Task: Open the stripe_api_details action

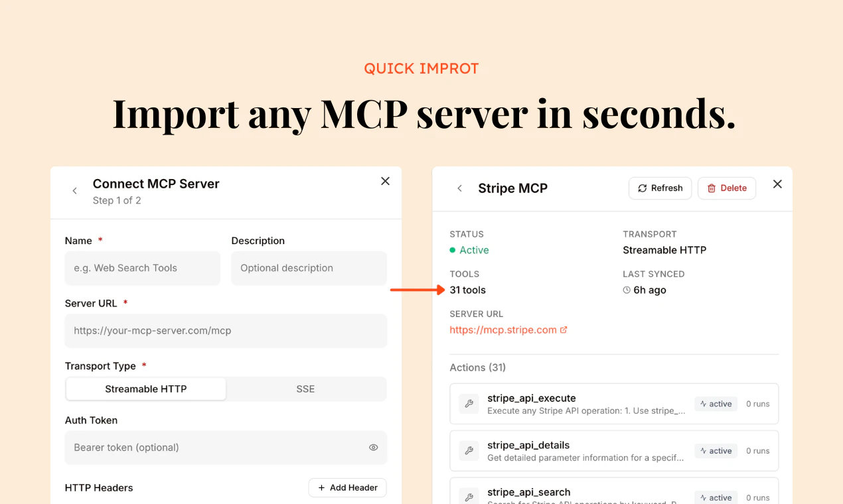Action: [614, 451]
